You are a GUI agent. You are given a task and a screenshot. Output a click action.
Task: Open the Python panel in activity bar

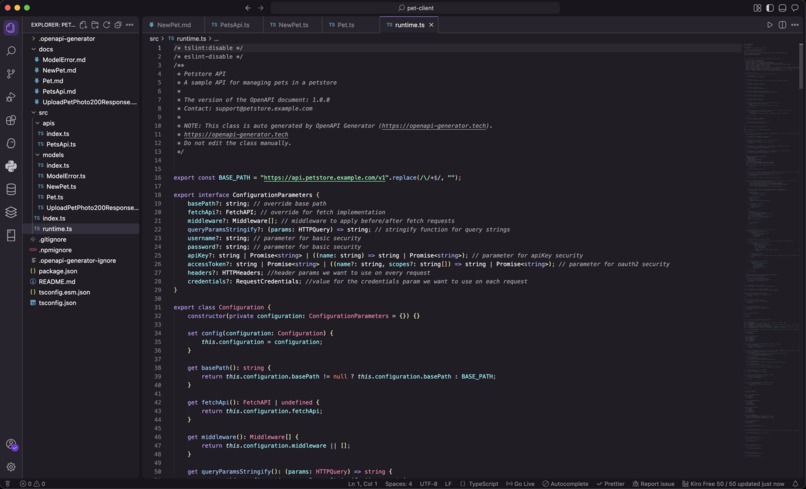coord(11,166)
